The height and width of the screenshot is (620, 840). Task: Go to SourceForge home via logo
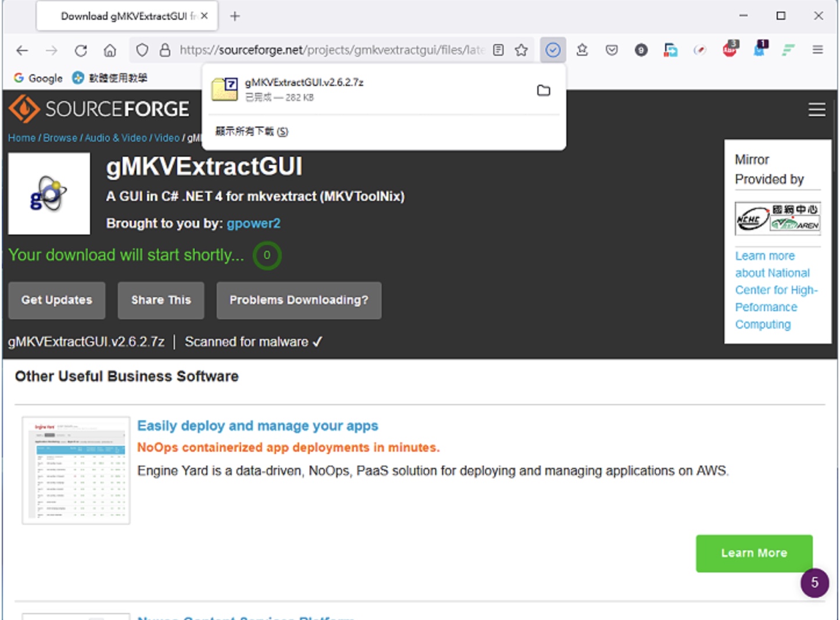click(99, 109)
